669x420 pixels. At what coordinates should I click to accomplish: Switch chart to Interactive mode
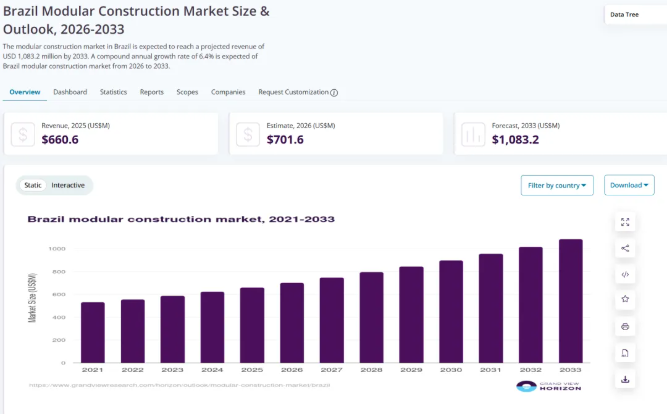pyautogui.click(x=68, y=185)
